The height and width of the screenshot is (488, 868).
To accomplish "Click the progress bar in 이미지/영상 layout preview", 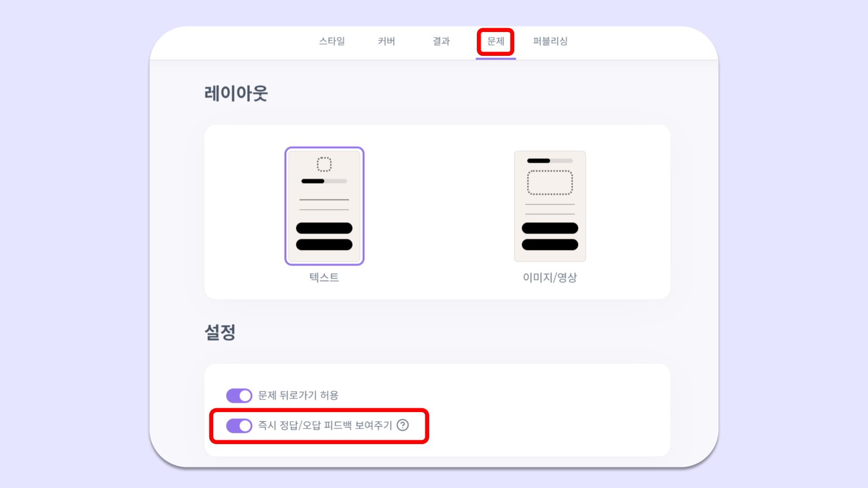I will click(550, 160).
